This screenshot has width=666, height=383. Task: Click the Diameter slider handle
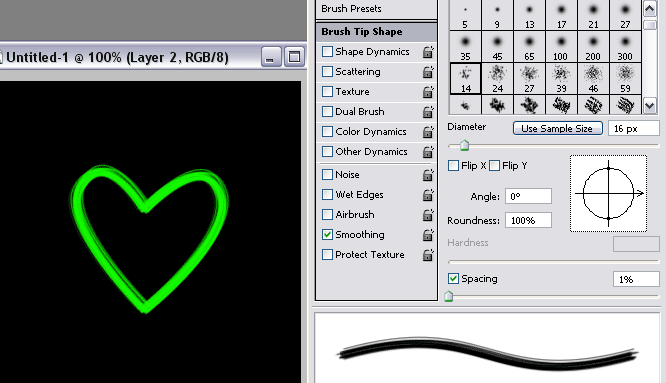464,146
